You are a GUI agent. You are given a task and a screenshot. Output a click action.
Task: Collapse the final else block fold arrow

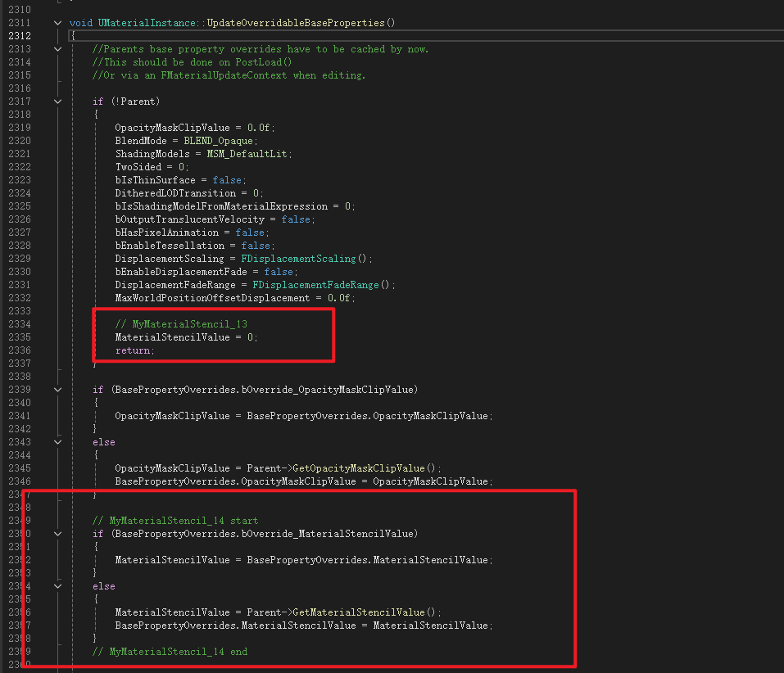point(57,586)
